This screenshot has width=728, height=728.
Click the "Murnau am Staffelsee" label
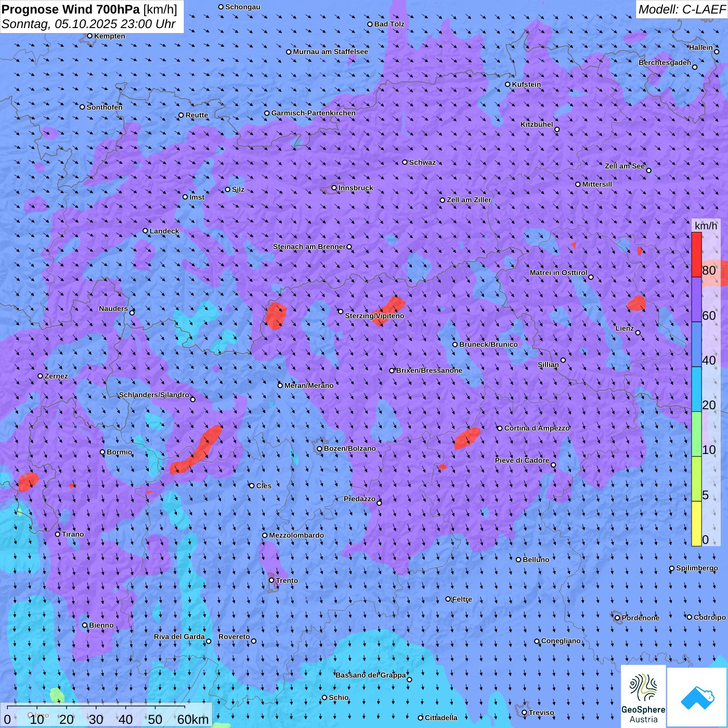point(331,51)
